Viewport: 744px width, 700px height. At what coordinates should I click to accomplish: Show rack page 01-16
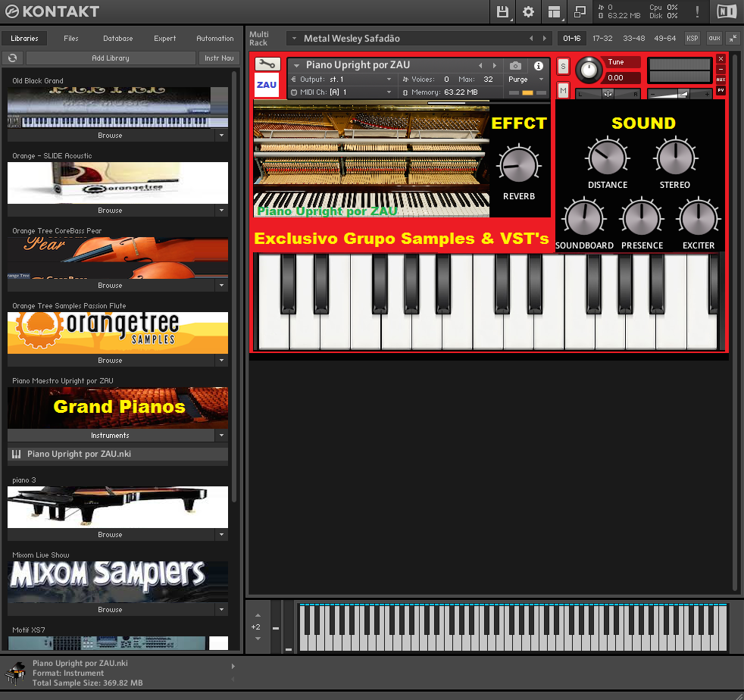572,39
